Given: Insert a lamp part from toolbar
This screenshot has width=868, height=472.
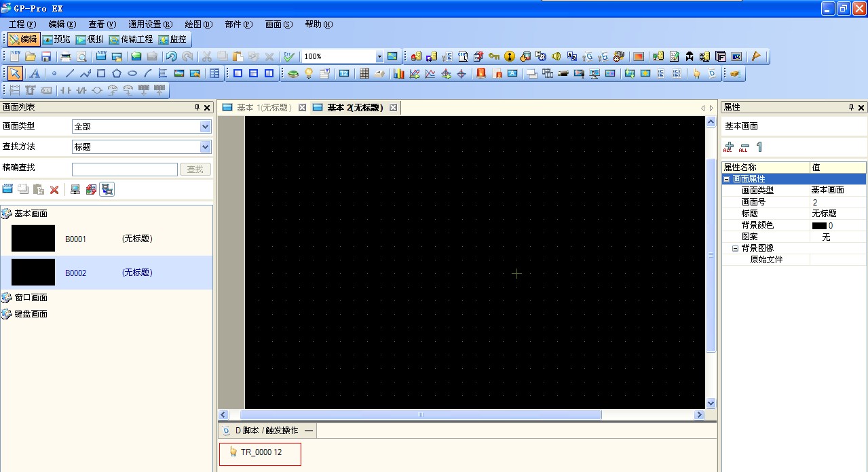Looking at the screenshot, I should (309, 74).
